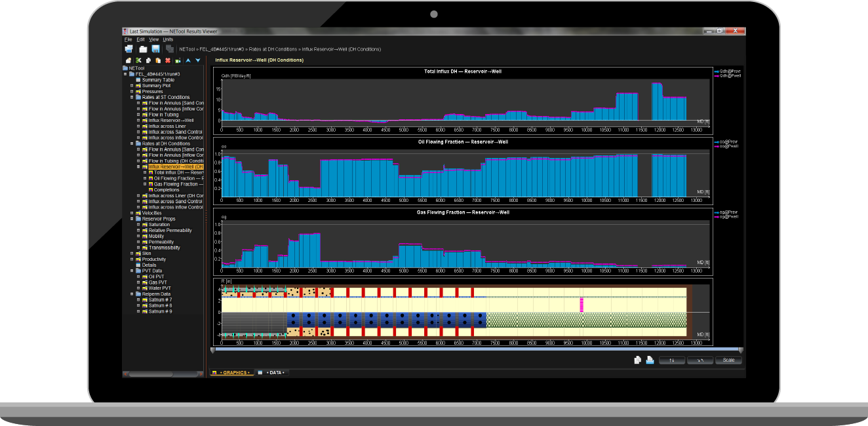
Task: Select Completions in the tree
Action: [167, 190]
